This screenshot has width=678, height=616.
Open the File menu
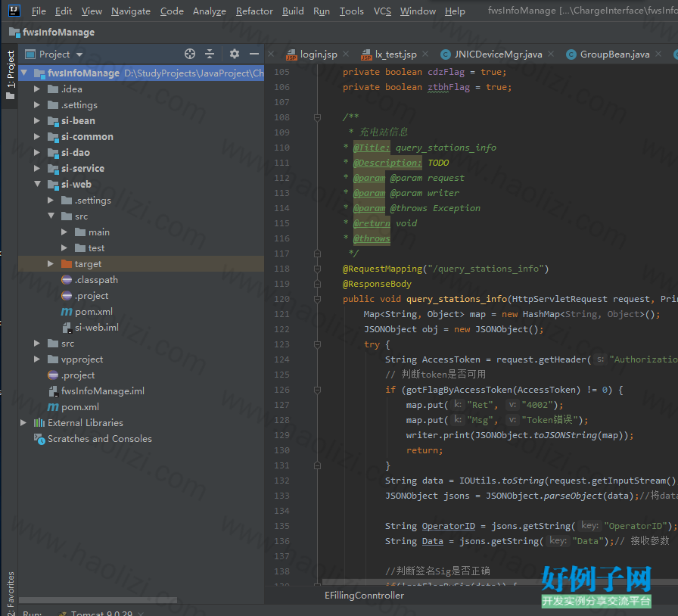pos(39,11)
